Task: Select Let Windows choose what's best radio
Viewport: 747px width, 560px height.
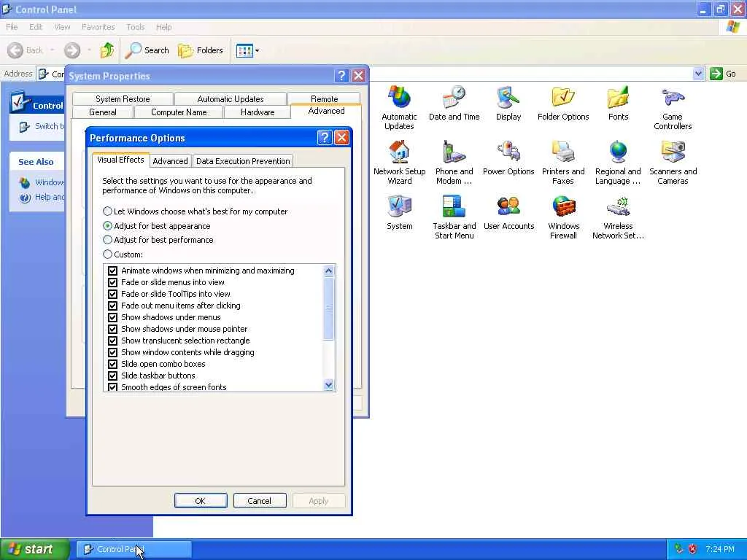Action: point(108,211)
